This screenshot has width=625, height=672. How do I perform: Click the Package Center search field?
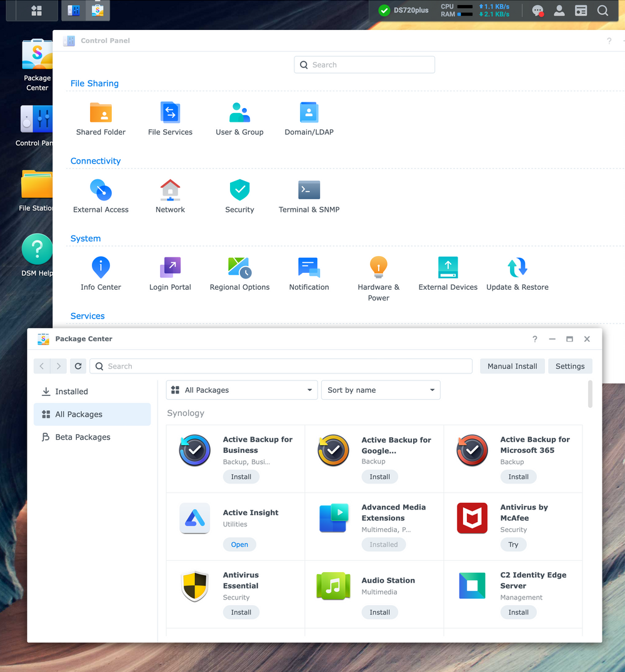point(281,366)
